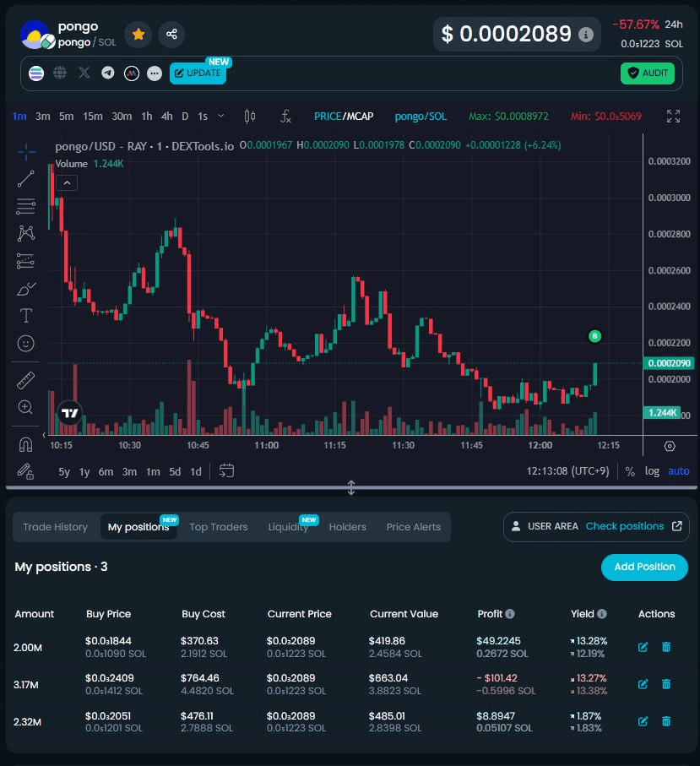Set the chart range to 5d
The width and height of the screenshot is (700, 766).
(x=175, y=471)
